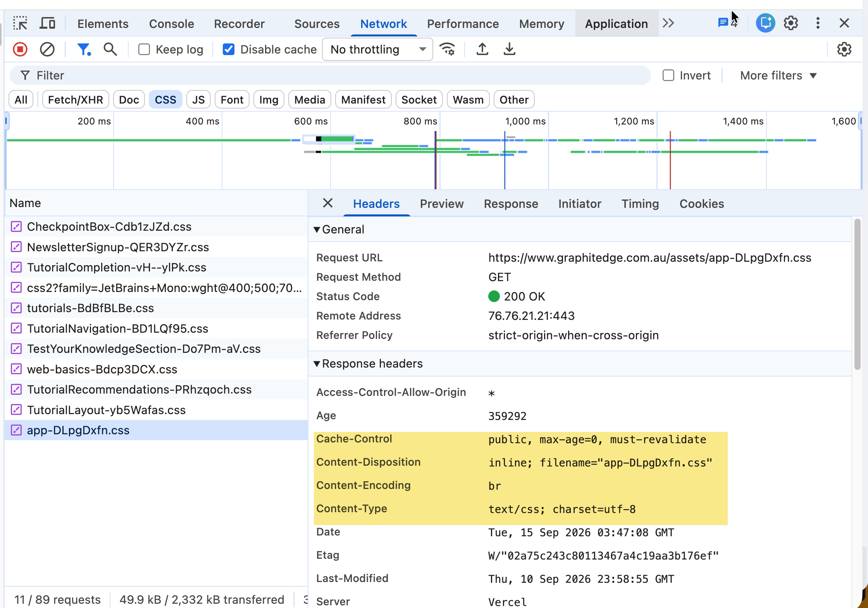Show the Timing tab of request
This screenshot has height=608, width=868.
[x=640, y=204]
